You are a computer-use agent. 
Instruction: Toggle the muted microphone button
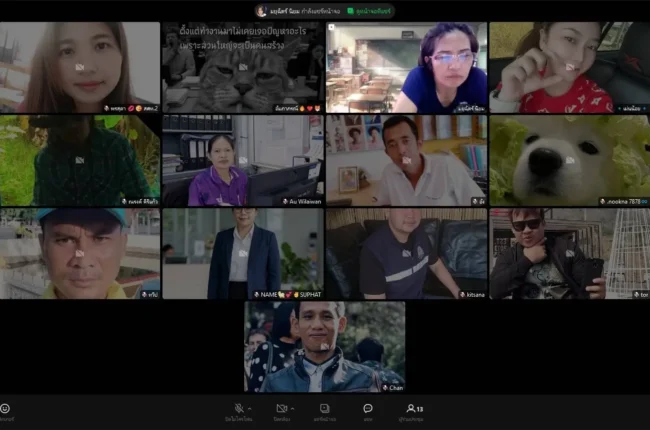point(239,408)
